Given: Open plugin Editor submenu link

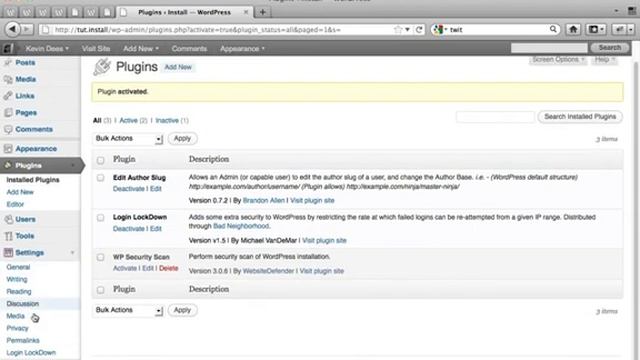Looking at the screenshot, I should 15,204.
